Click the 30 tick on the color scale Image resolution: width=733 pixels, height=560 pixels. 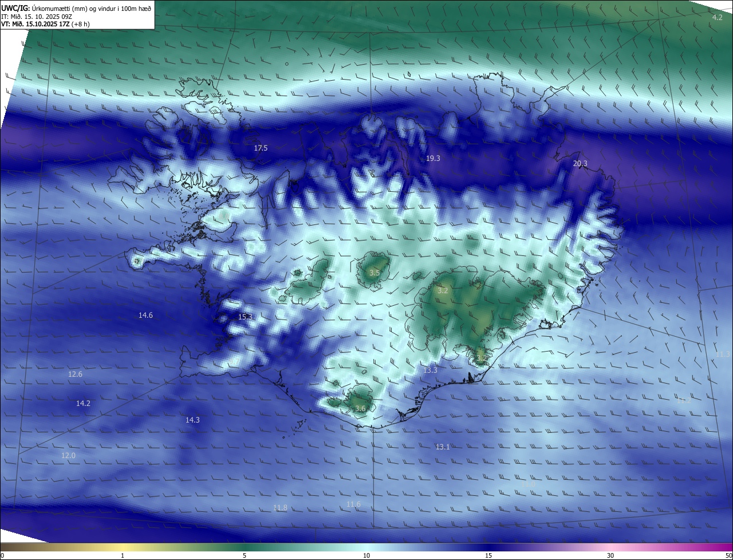[x=610, y=555]
